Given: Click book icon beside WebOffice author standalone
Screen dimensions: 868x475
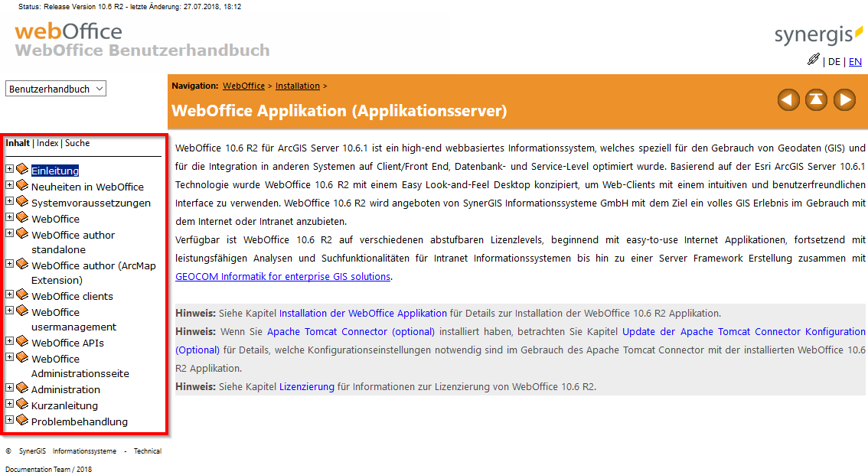Looking at the screenshot, I should 22,233.
